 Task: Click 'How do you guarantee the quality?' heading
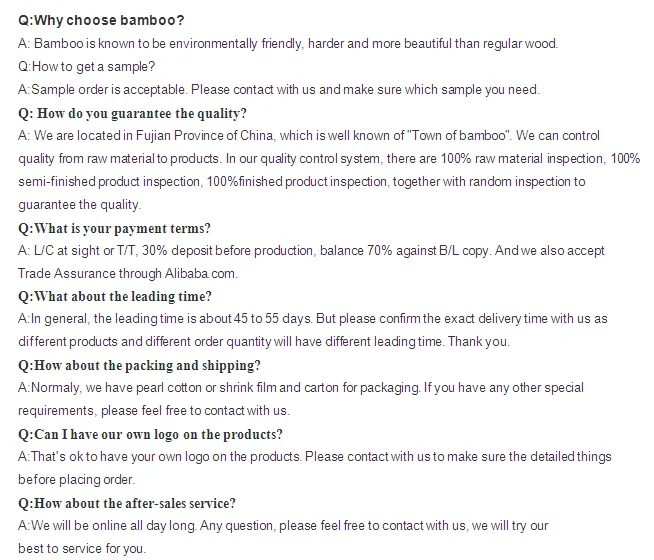pyautogui.click(x=132, y=113)
